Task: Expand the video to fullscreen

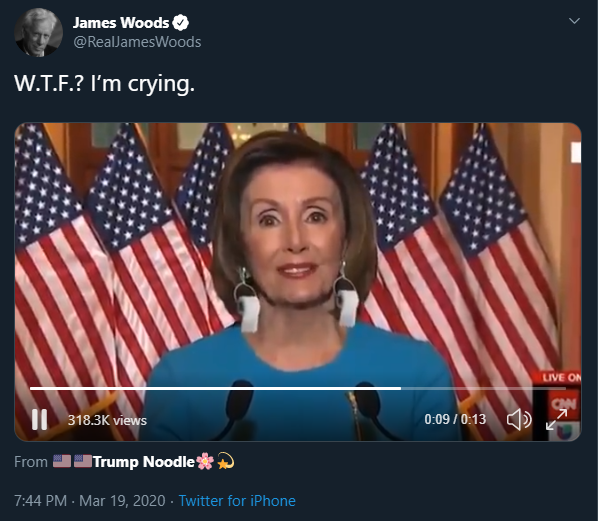Action: point(557,419)
